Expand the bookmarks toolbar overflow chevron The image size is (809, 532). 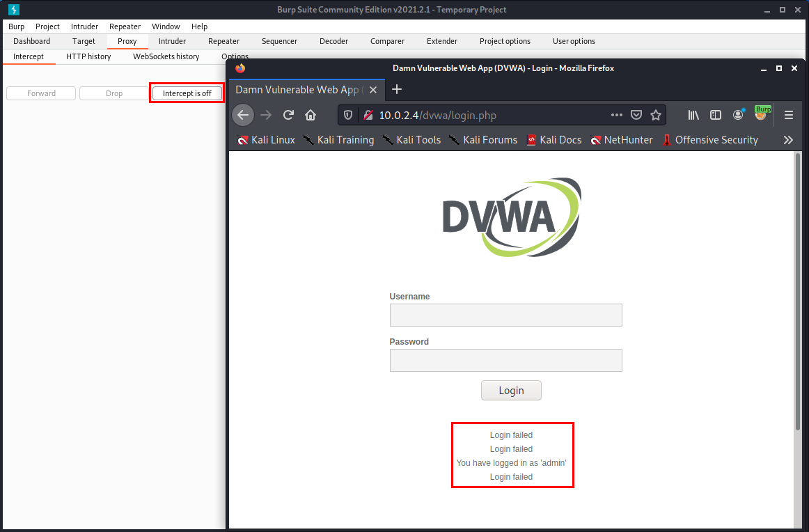(788, 140)
